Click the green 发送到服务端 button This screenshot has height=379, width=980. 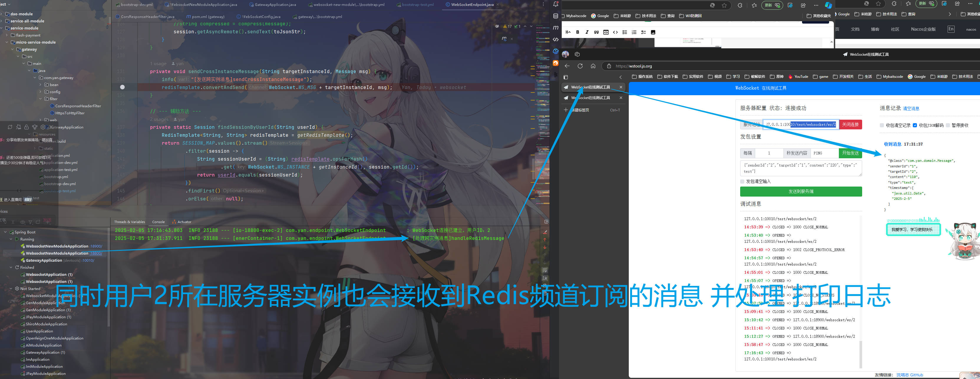click(801, 191)
